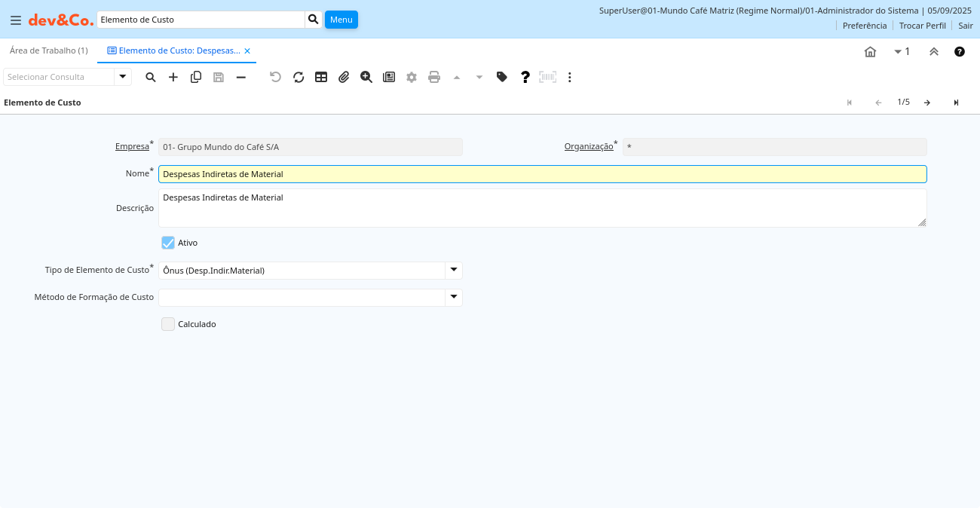Expand the Método de Formação de Custo dropdown

[x=454, y=297]
